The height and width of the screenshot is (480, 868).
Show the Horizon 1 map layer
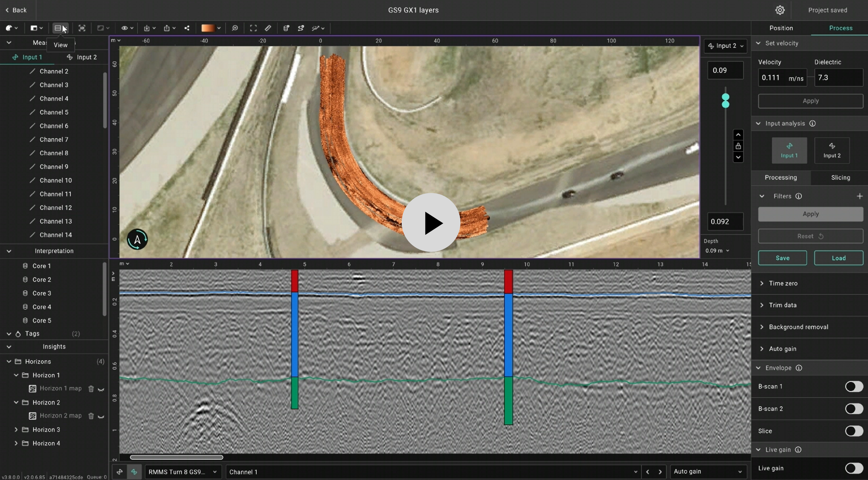pos(101,389)
